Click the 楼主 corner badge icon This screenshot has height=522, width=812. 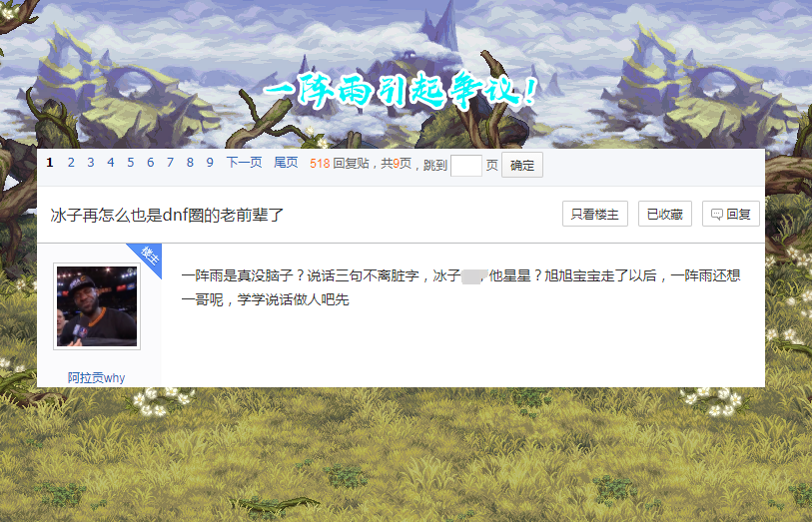[x=149, y=256]
